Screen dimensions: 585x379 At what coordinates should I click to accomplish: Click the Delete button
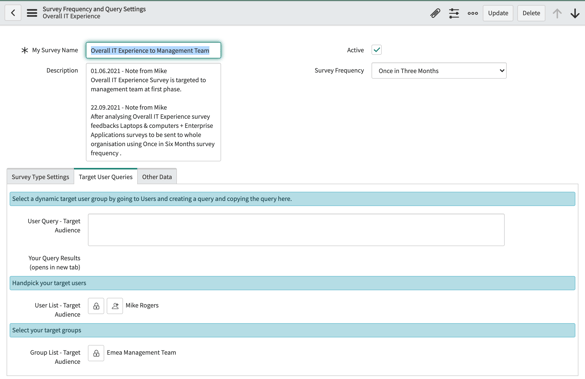click(531, 13)
